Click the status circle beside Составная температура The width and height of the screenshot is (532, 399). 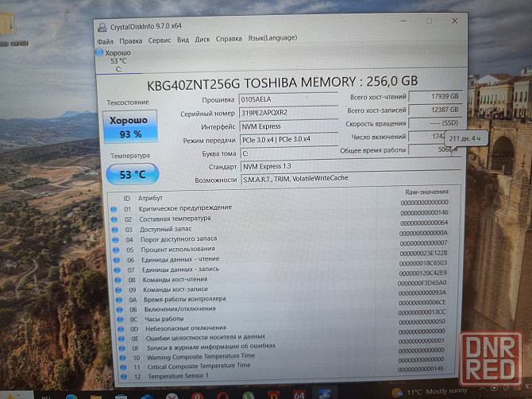pos(115,219)
